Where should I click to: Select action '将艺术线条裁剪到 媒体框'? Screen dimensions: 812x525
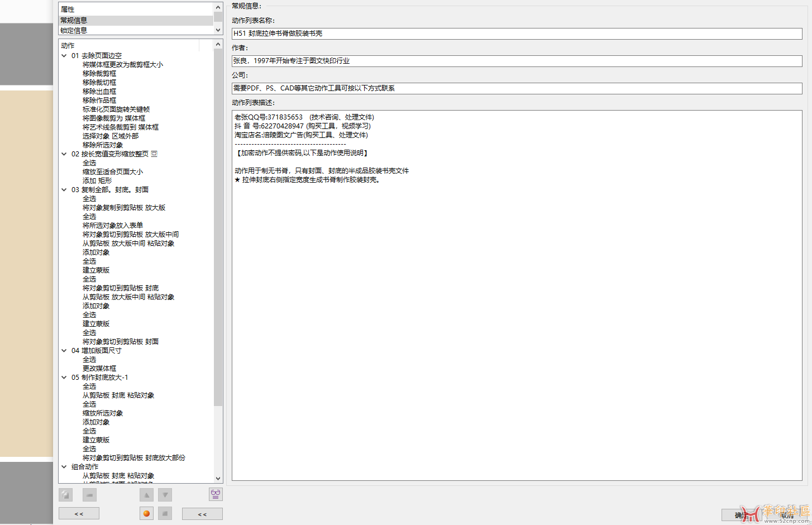click(x=121, y=127)
